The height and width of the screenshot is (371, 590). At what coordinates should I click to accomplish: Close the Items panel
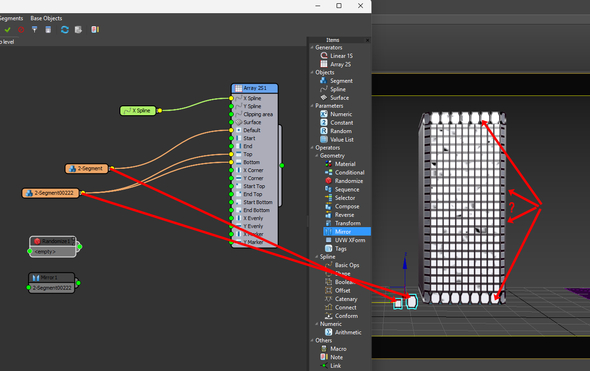pos(368,40)
